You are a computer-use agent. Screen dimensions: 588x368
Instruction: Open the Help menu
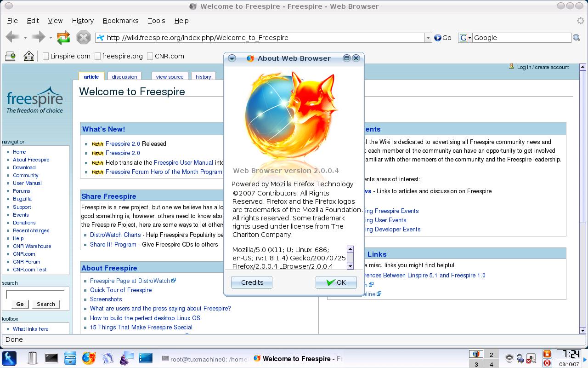(x=181, y=21)
